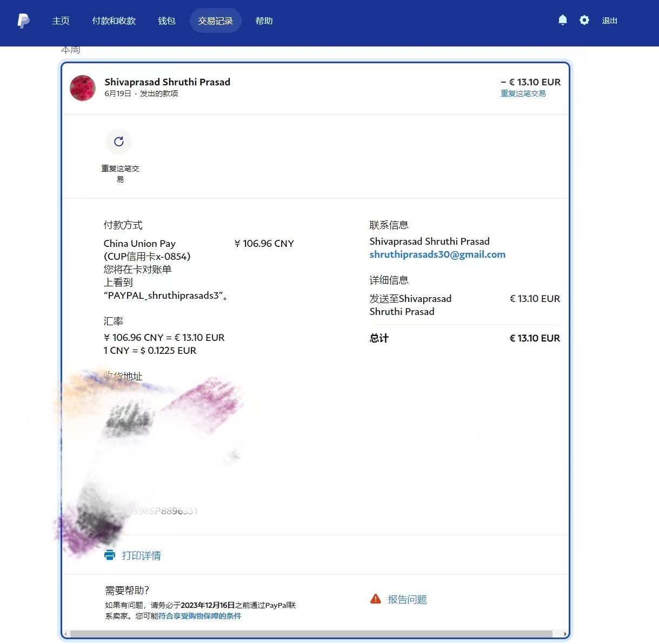The image size is (659, 644).
Task: Open the settings gear icon
Action: pos(584,21)
